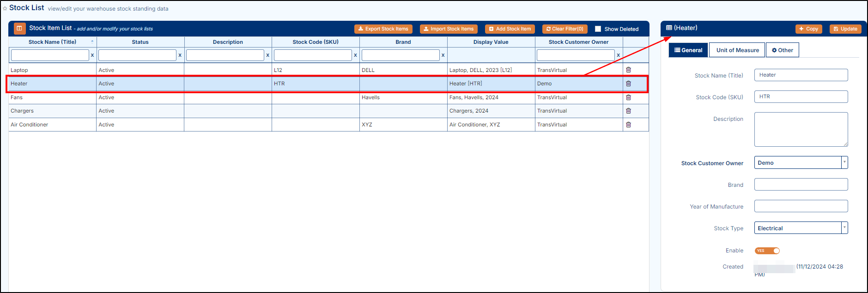This screenshot has height=293, width=868.
Task: Click the Year of Manufacture input field
Action: click(801, 206)
